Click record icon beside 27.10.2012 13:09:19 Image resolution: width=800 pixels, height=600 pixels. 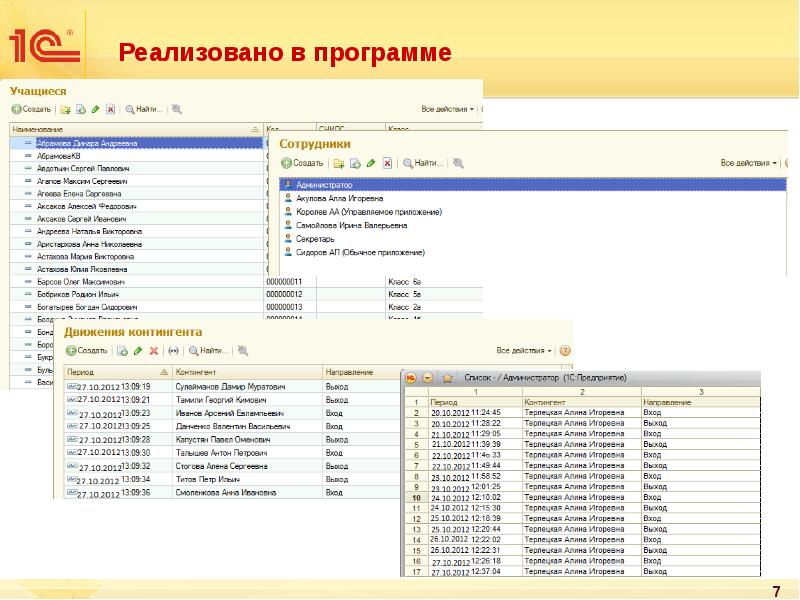point(71,386)
